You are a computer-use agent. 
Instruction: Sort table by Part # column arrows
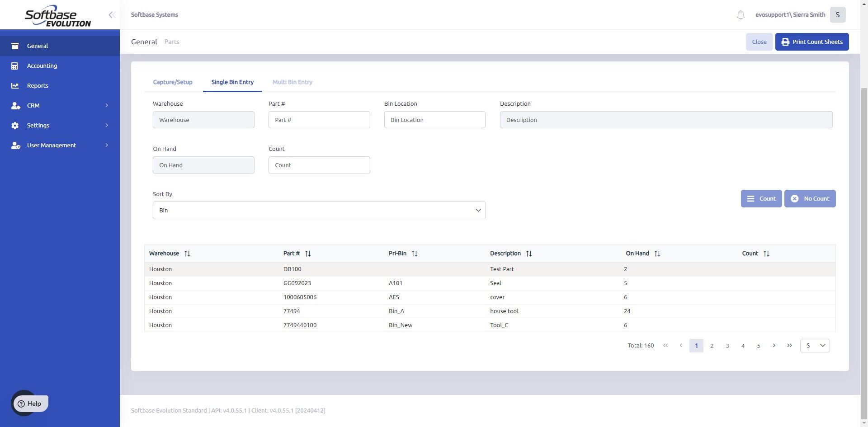point(308,254)
